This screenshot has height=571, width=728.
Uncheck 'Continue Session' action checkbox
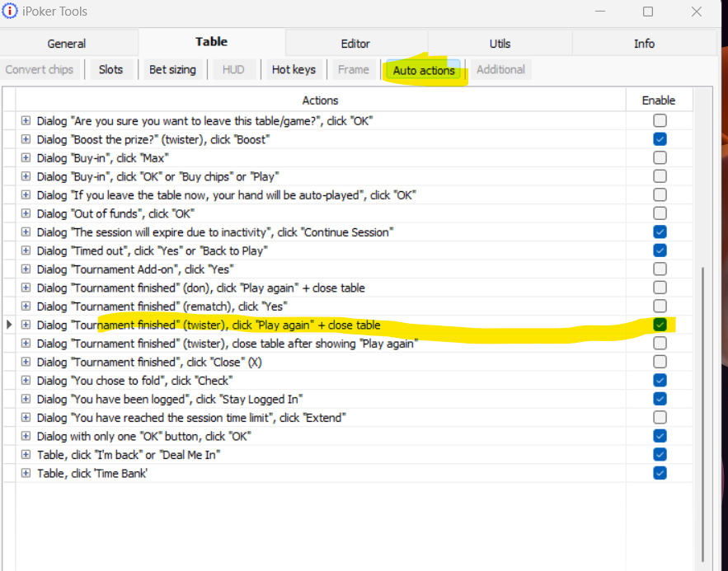click(x=660, y=232)
